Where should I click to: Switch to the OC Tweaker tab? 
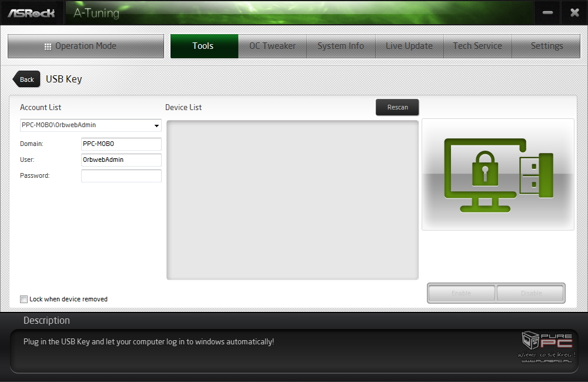272,46
